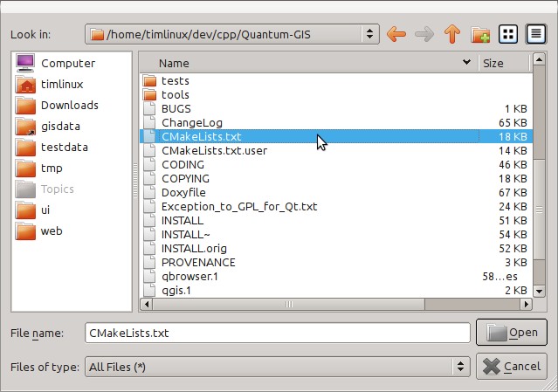Screen dimensions: 558x392
Task: Click in the File name text field
Action: click(277, 333)
